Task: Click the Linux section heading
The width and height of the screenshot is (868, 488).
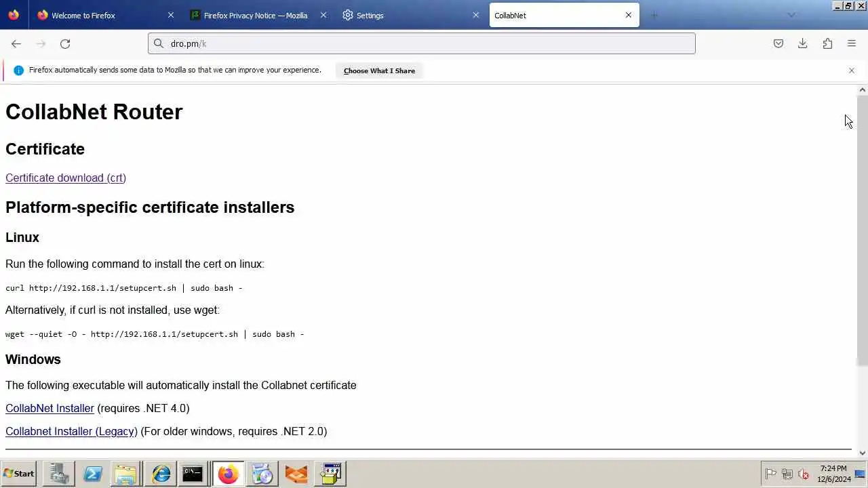Action: tap(22, 237)
